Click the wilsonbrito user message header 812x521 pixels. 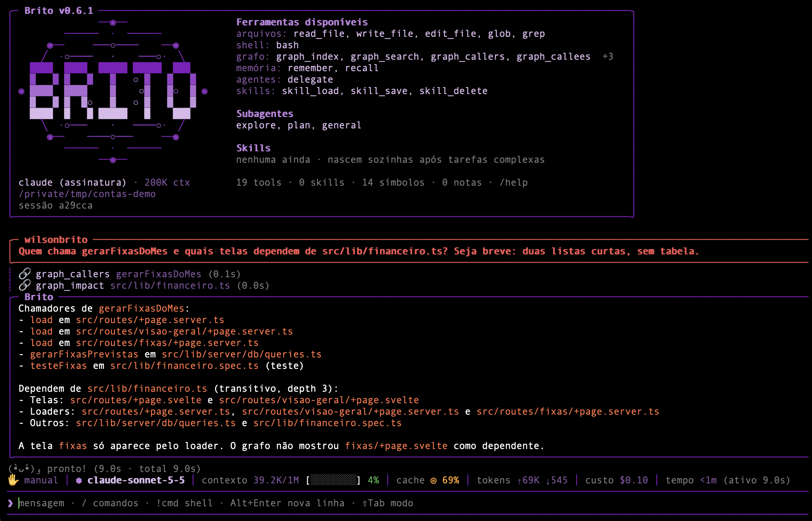point(56,240)
